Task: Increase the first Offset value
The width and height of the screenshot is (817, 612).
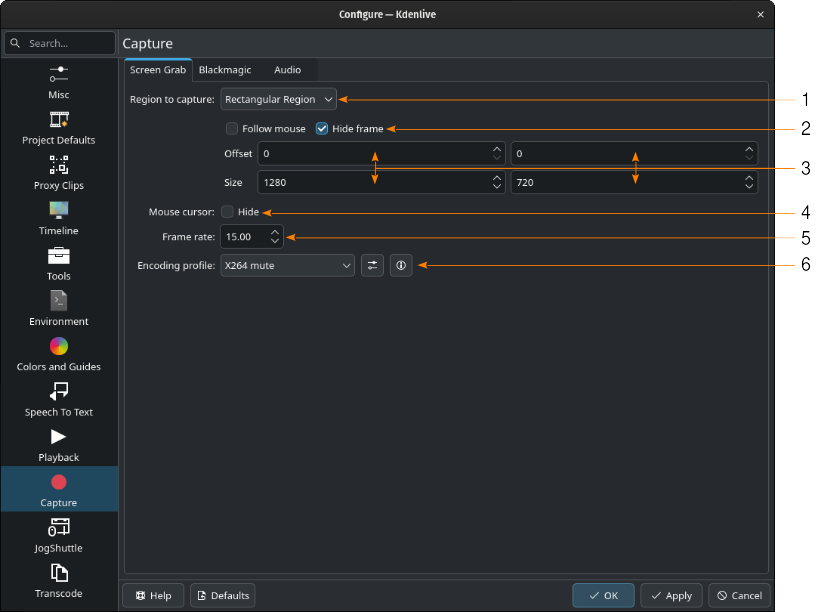Action: coord(497,149)
